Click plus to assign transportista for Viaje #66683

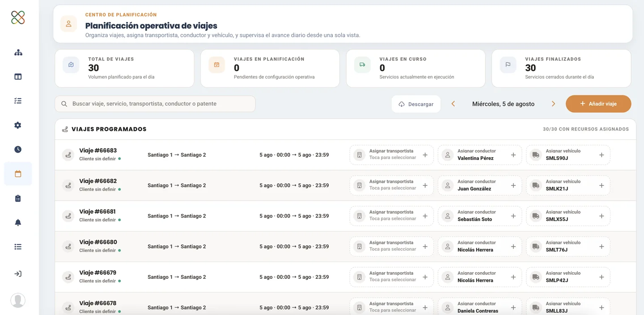(425, 155)
